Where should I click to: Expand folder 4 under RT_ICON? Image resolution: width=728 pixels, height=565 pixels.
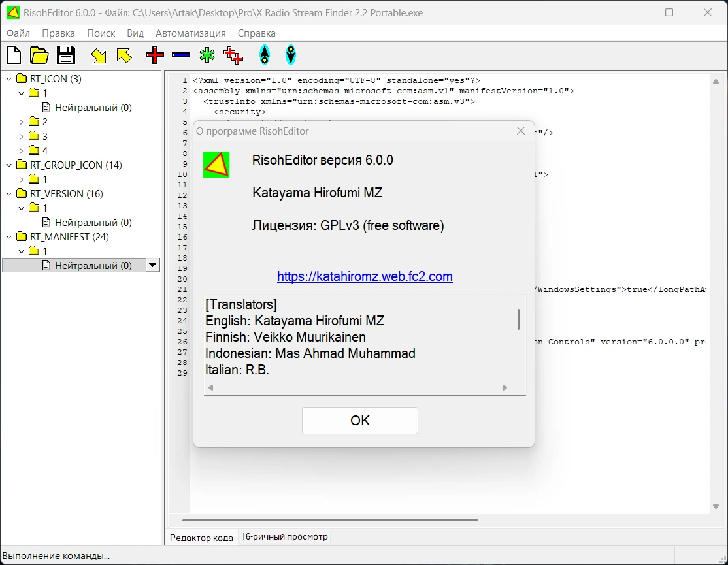coord(22,151)
